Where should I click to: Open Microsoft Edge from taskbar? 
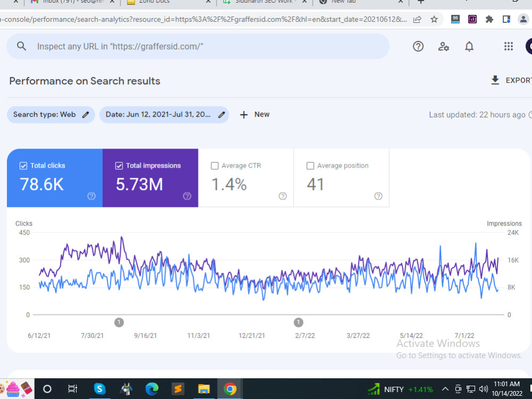point(152,389)
